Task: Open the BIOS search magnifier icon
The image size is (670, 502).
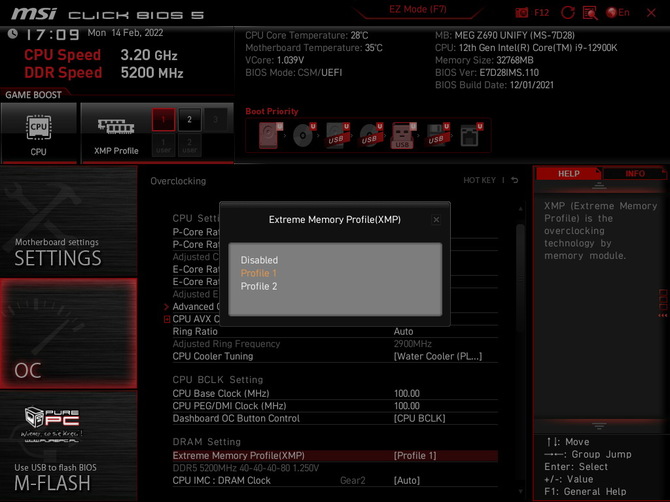Action: click(x=590, y=13)
